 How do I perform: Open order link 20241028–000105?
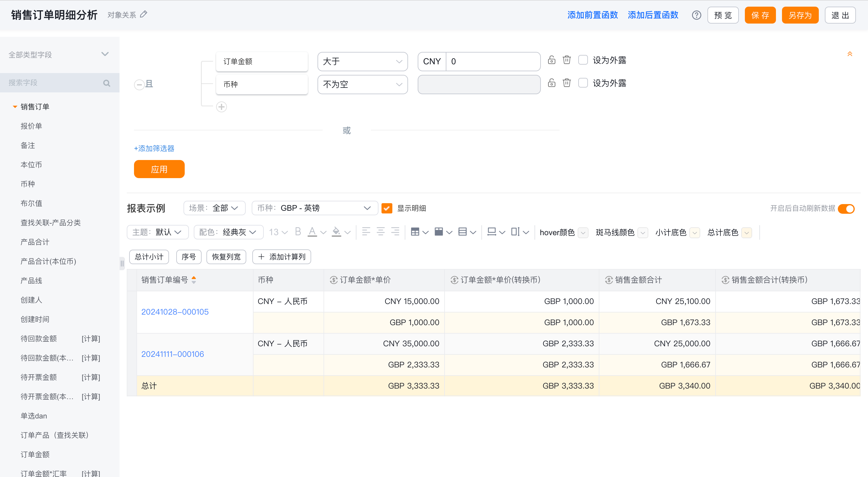175,312
